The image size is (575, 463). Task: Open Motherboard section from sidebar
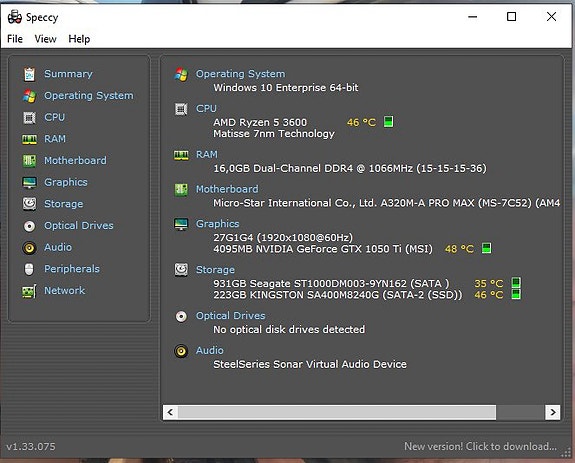click(75, 161)
